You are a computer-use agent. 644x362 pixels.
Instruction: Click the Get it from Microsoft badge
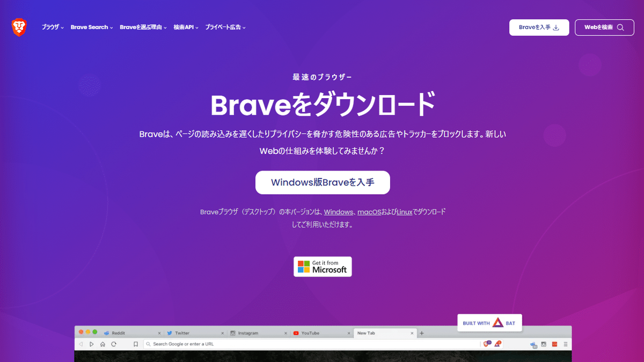[x=323, y=267]
